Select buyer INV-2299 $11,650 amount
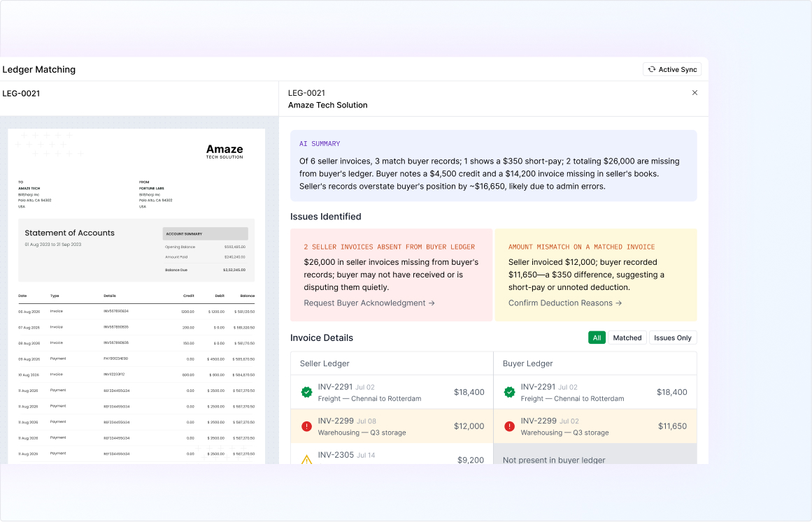The height and width of the screenshot is (522, 812). point(672,426)
